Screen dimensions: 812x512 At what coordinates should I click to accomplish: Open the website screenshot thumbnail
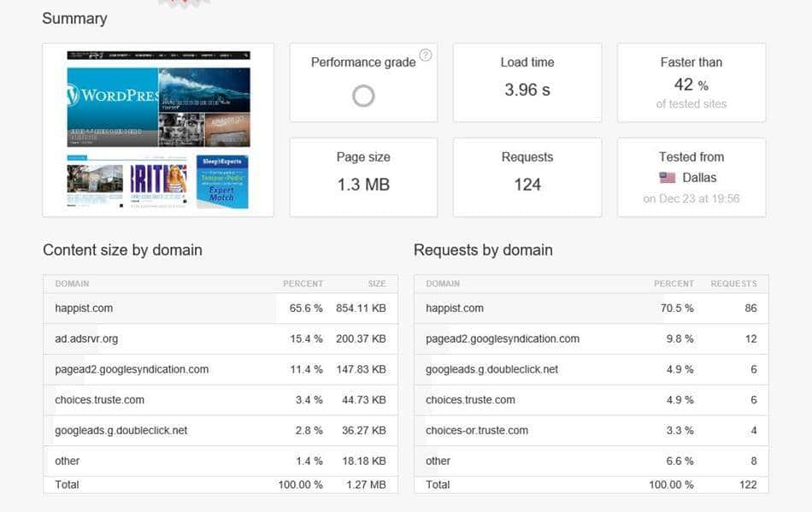coord(158,130)
